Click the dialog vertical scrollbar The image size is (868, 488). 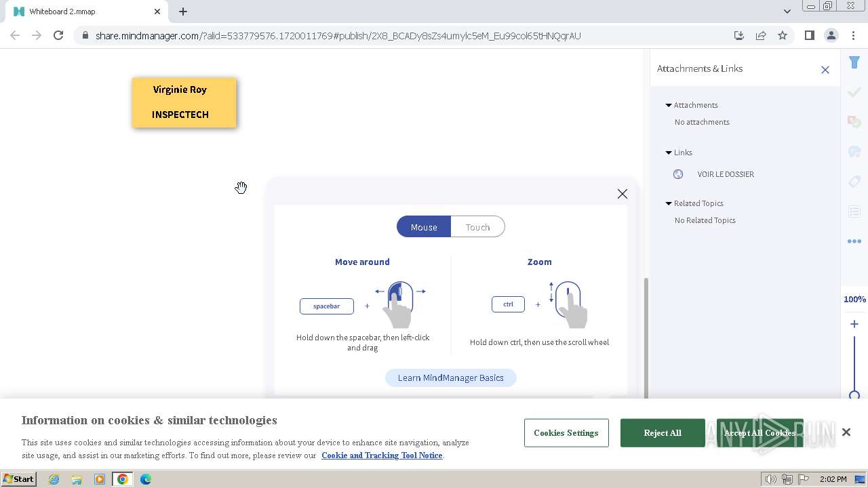click(x=646, y=338)
